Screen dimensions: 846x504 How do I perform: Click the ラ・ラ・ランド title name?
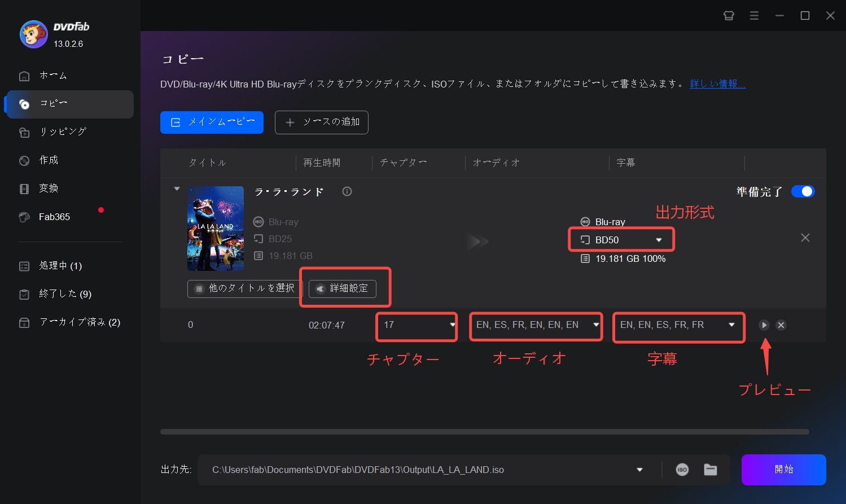coord(290,192)
